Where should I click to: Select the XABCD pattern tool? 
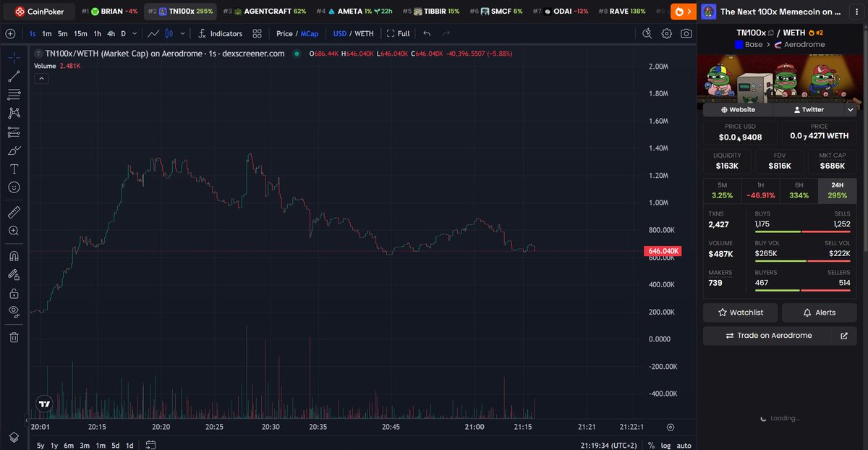14,113
